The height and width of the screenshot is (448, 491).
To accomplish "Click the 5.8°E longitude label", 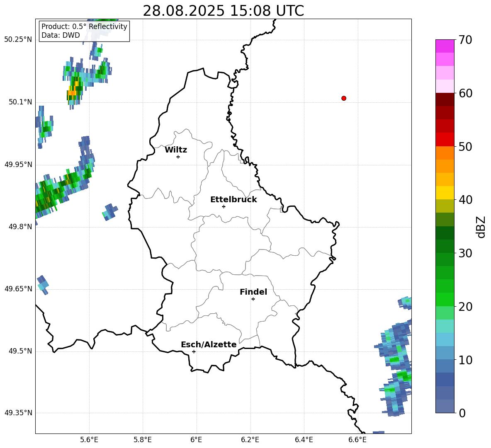I will click(x=143, y=440).
